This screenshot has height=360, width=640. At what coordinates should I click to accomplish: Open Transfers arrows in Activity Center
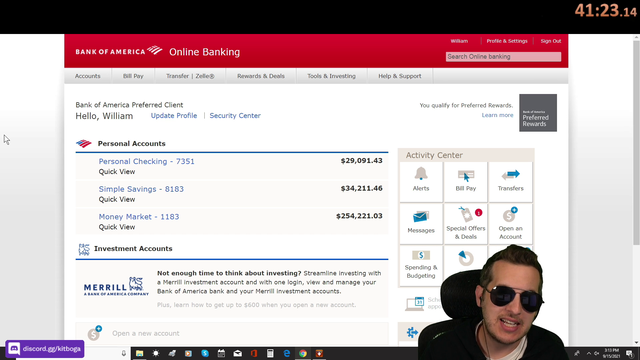[x=511, y=175]
